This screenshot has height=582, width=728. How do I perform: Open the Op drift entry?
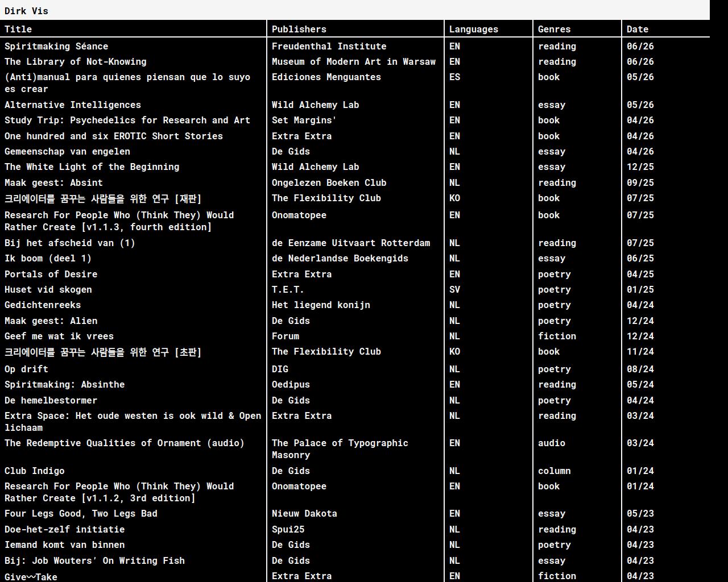click(26, 369)
